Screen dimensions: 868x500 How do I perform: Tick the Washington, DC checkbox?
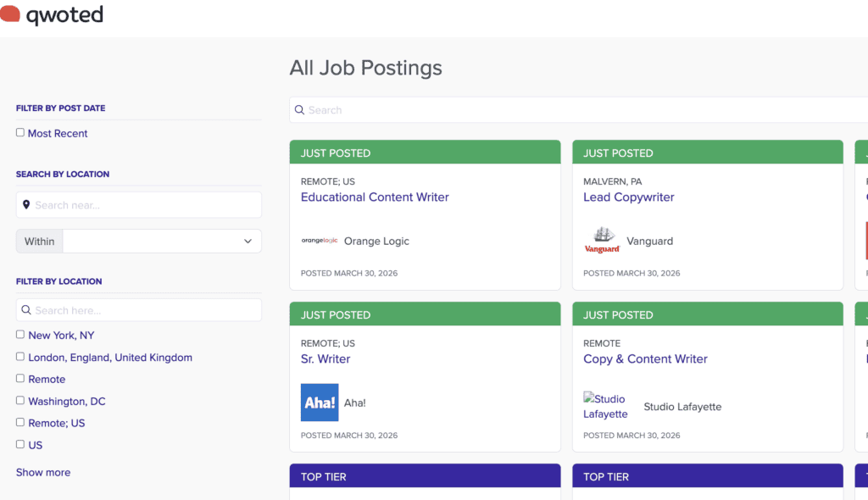(20, 401)
